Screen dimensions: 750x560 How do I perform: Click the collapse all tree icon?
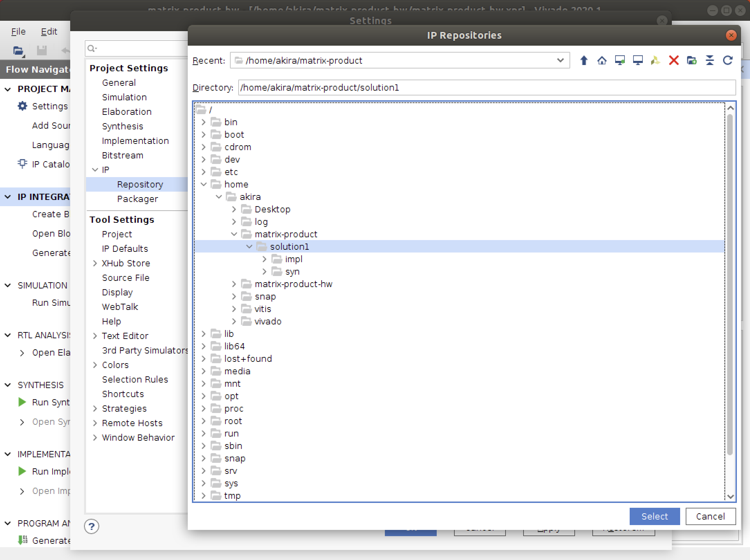[x=710, y=61]
